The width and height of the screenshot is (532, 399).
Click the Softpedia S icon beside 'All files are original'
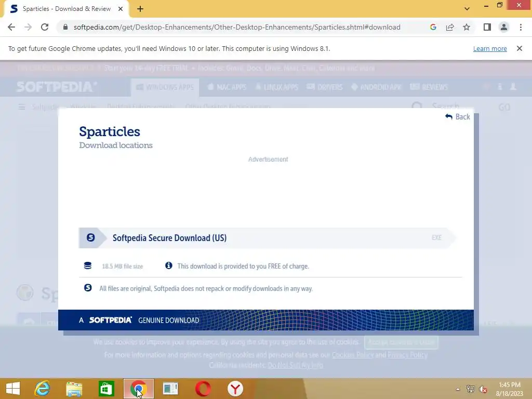tap(88, 288)
